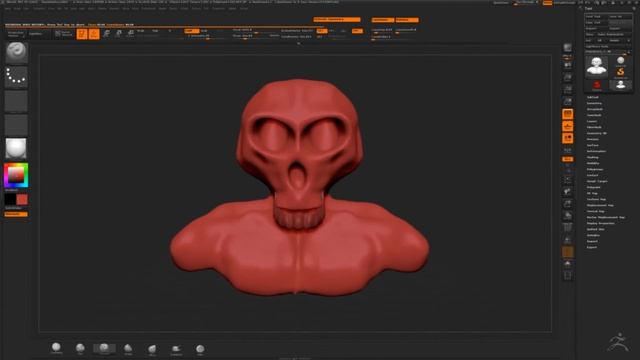Click the orange Menus button in title bar

point(547,3)
